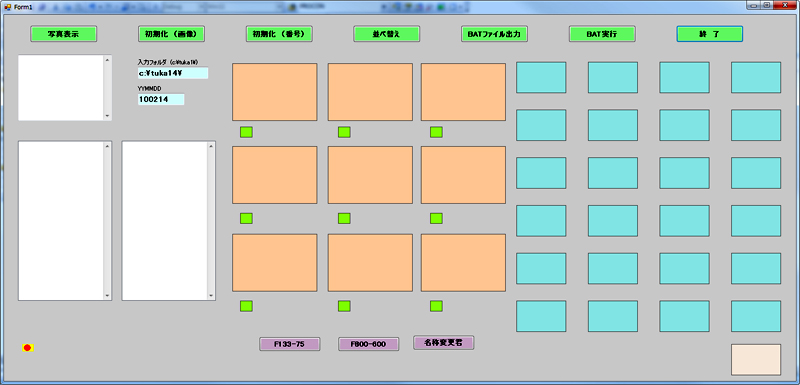Viewport: 800px width, 385px height.
Task: Click the cyan panel in row two, column three
Action: (x=684, y=125)
